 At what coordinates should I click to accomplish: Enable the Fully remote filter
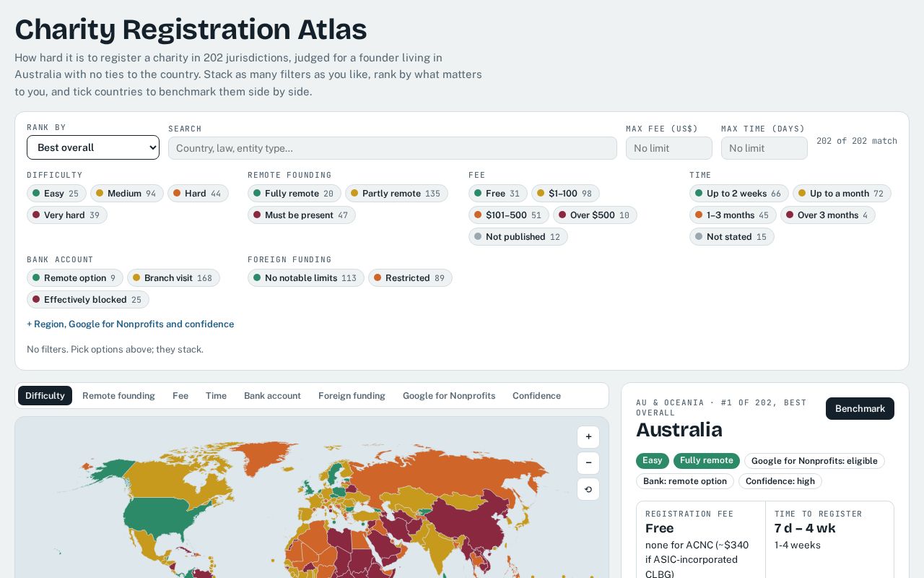point(295,194)
